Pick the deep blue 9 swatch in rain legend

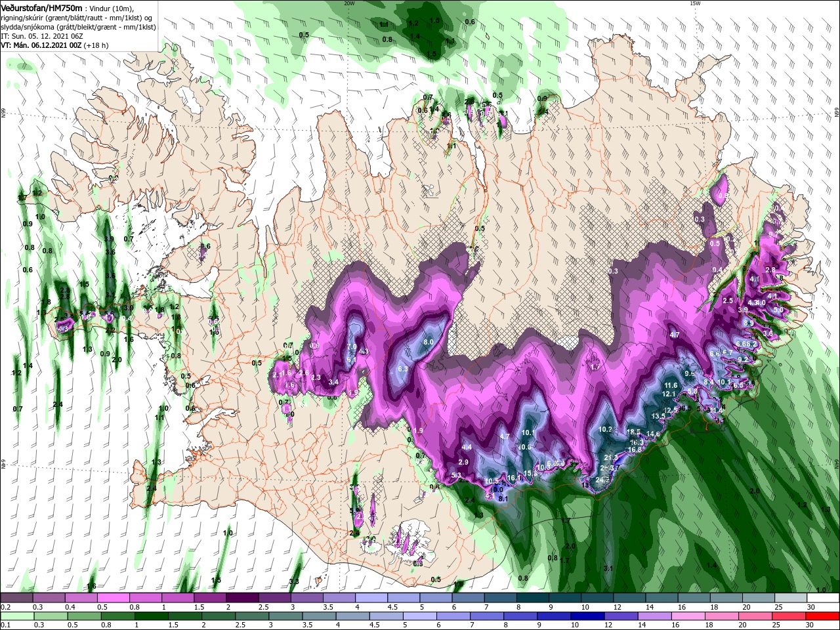tap(553, 616)
